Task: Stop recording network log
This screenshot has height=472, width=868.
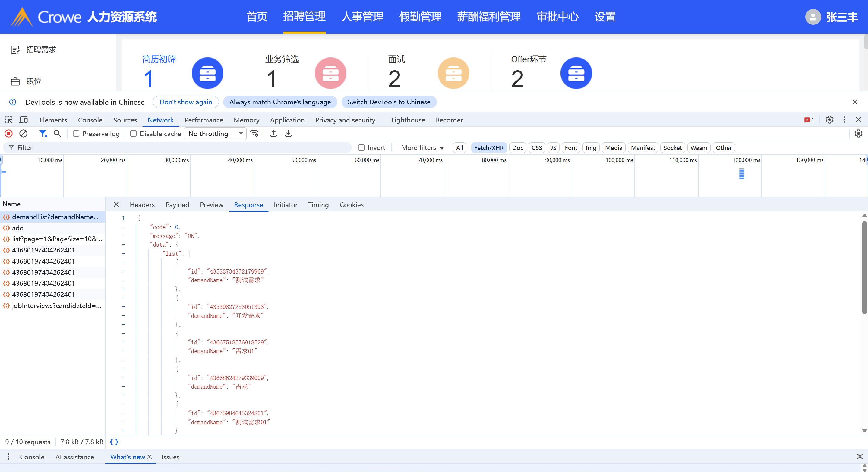Action: pos(9,134)
